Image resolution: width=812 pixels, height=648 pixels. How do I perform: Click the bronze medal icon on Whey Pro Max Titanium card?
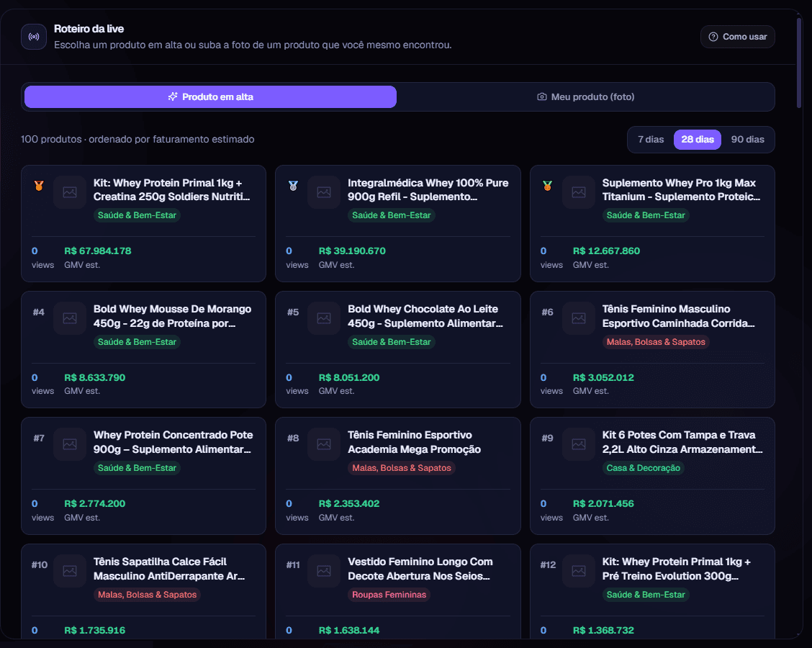point(547,186)
